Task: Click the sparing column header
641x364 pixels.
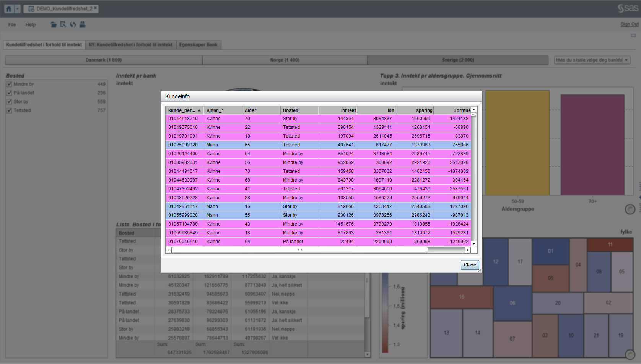Action: coord(414,110)
